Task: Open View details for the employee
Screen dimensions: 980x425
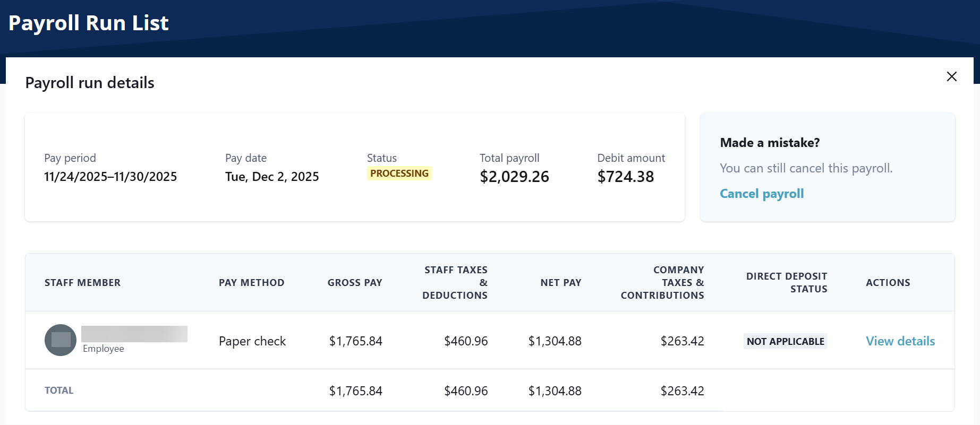Action: coord(900,341)
